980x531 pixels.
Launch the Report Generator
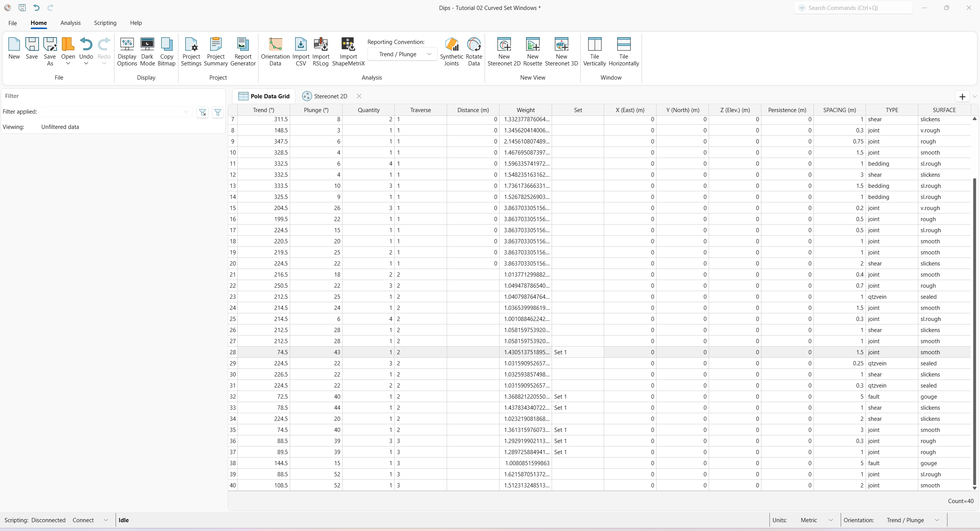point(243,52)
